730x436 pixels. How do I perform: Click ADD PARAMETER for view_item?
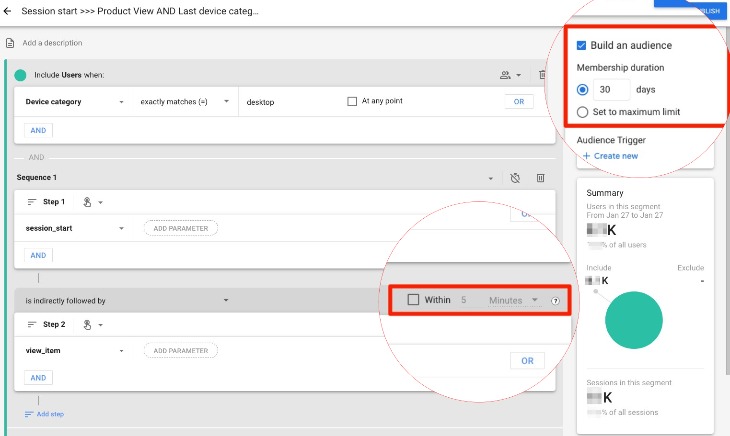tap(181, 351)
